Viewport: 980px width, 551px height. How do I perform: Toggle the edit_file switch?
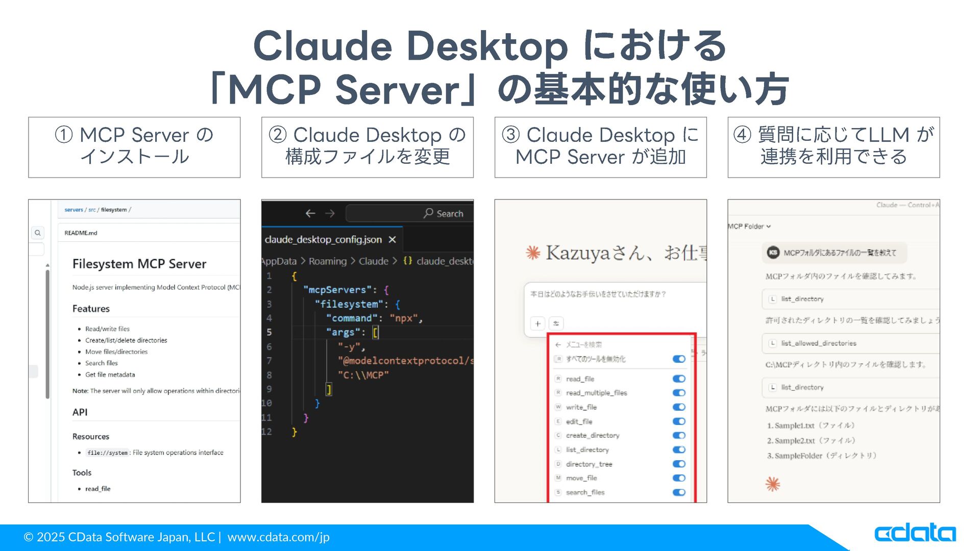[679, 421]
